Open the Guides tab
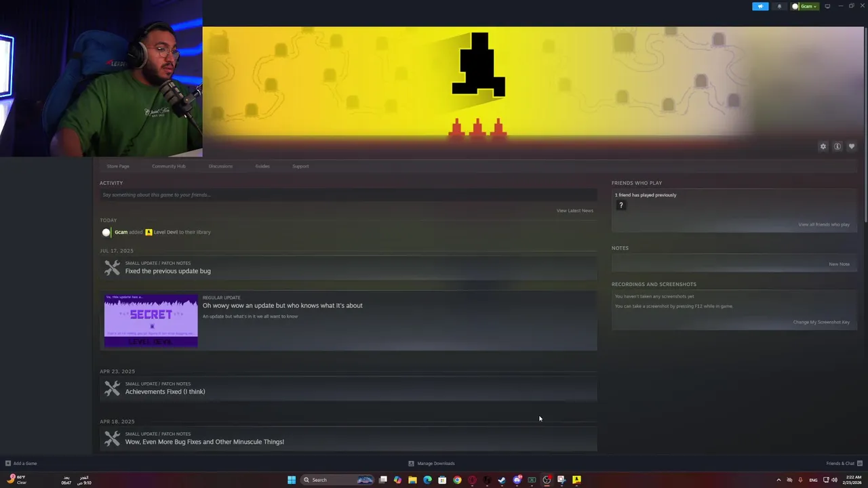This screenshot has height=488, width=868. coord(262,166)
